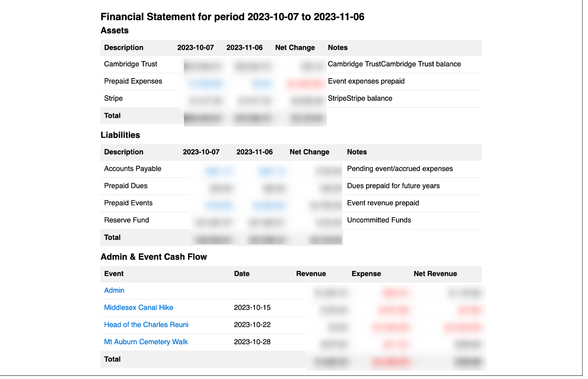Select the Cambridge Trust asset row label
Viewport: 588px width, 379px height.
click(131, 64)
